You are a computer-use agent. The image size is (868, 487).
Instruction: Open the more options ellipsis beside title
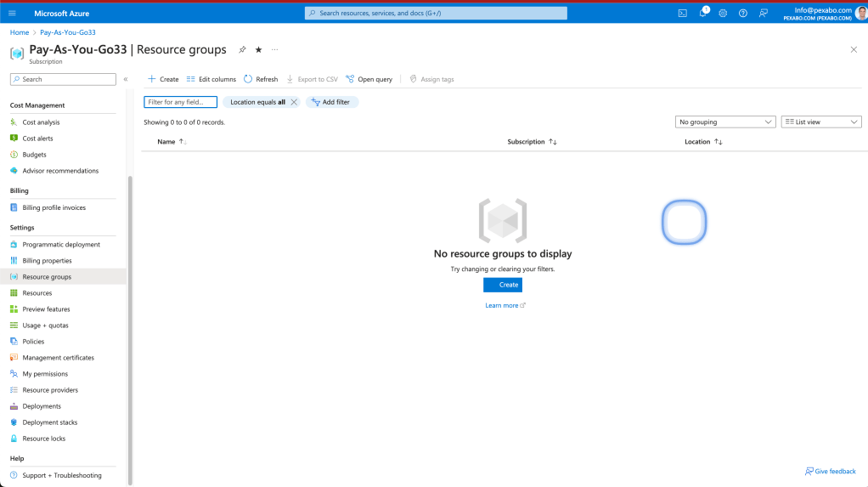[274, 50]
